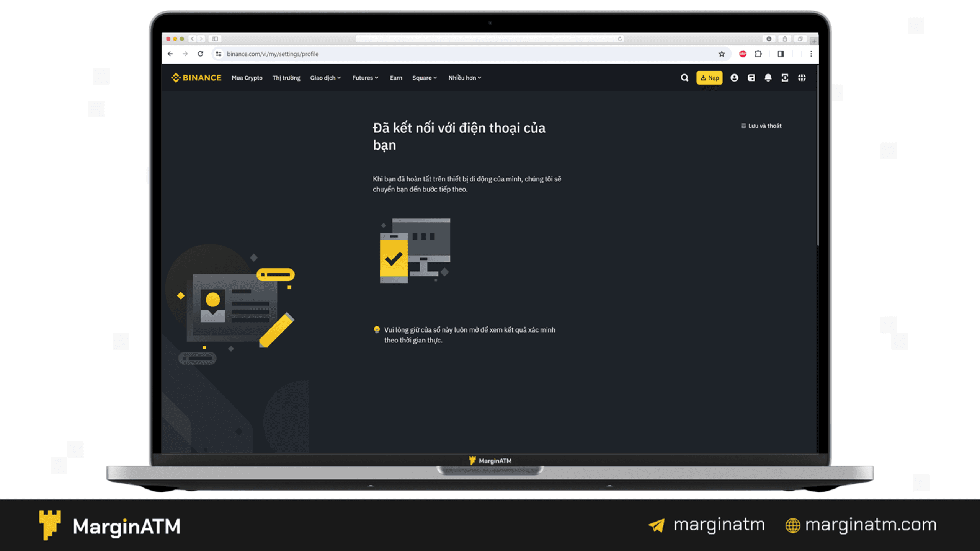This screenshot has height=551, width=980.
Task: Toggle the Safari sidebar button
Action: pos(215,39)
